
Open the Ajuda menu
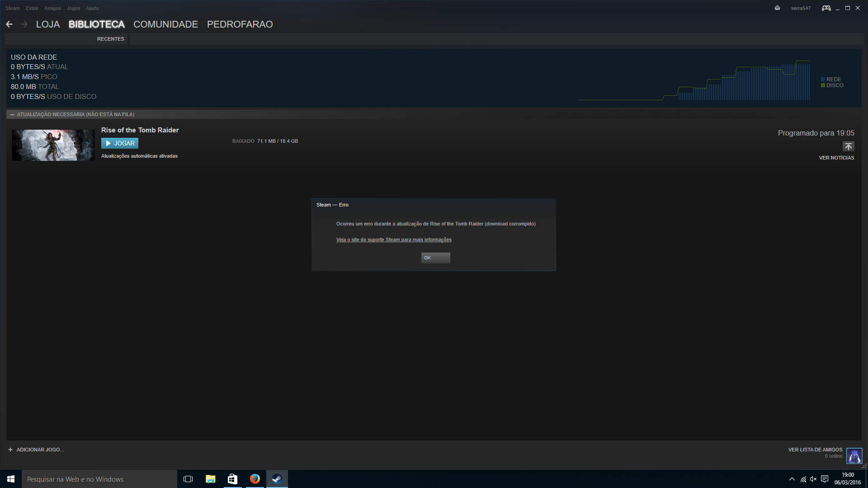click(92, 8)
